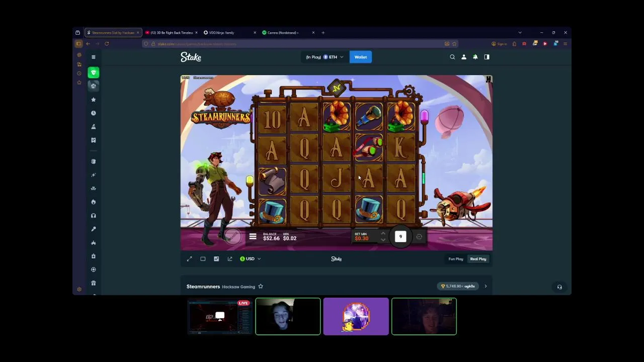Click the search magnifier in Stake header
Viewport: 644px width, 362px height.
452,57
